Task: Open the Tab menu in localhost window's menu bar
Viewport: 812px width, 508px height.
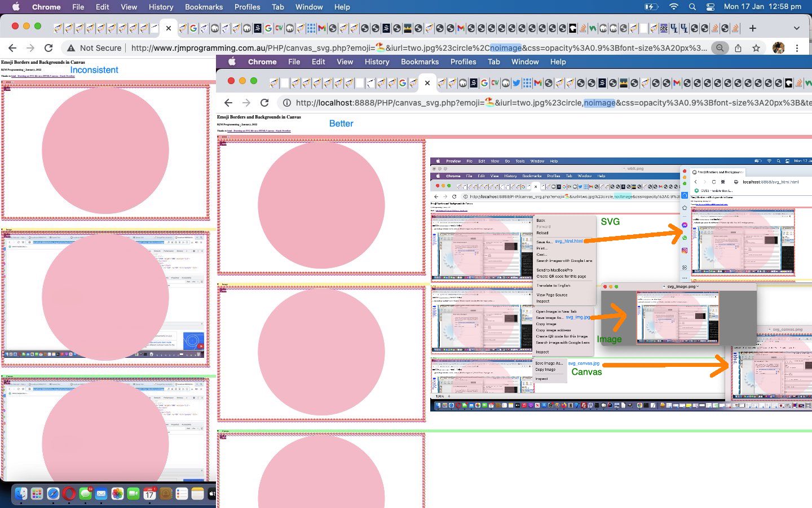Action: [x=494, y=62]
